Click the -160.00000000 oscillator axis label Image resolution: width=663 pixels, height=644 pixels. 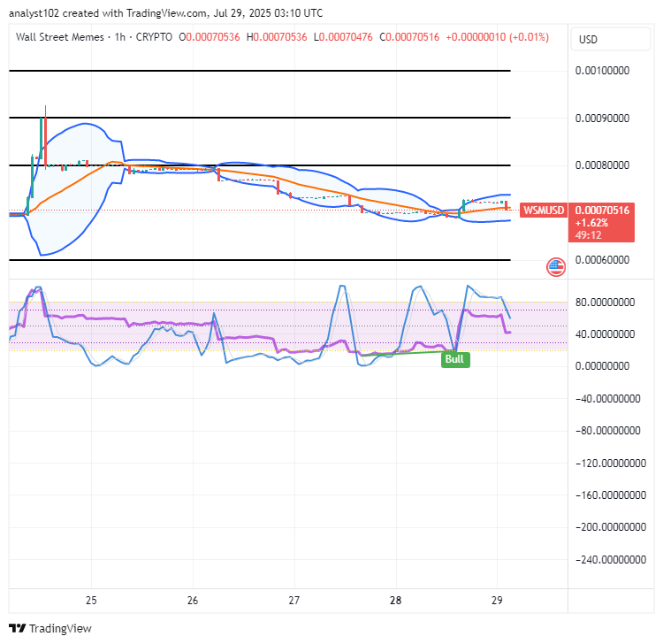pos(611,495)
